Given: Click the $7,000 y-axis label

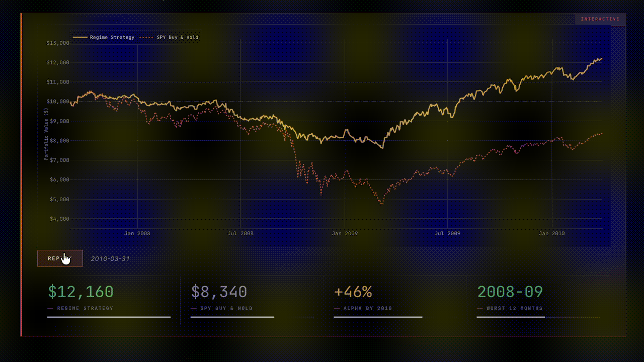Looking at the screenshot, I should (x=59, y=160).
